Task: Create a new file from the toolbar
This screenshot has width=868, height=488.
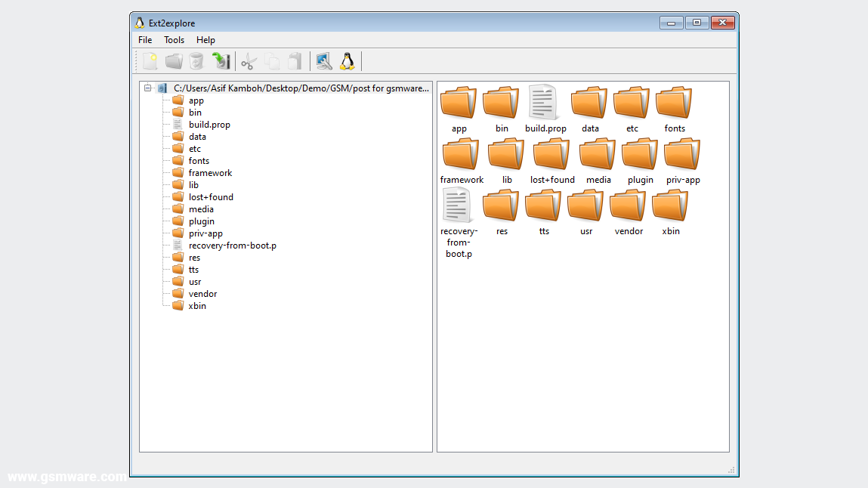Action: coord(150,61)
